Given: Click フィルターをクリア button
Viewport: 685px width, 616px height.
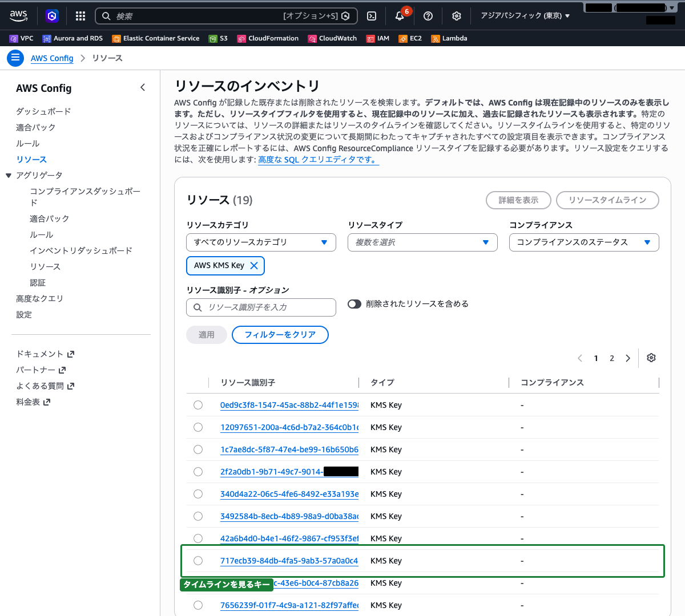Looking at the screenshot, I should point(280,335).
